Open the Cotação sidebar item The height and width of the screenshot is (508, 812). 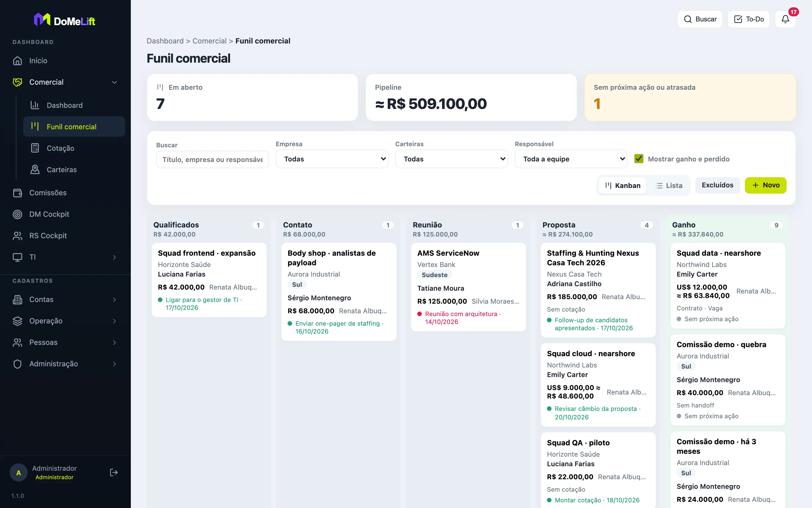pos(74,148)
